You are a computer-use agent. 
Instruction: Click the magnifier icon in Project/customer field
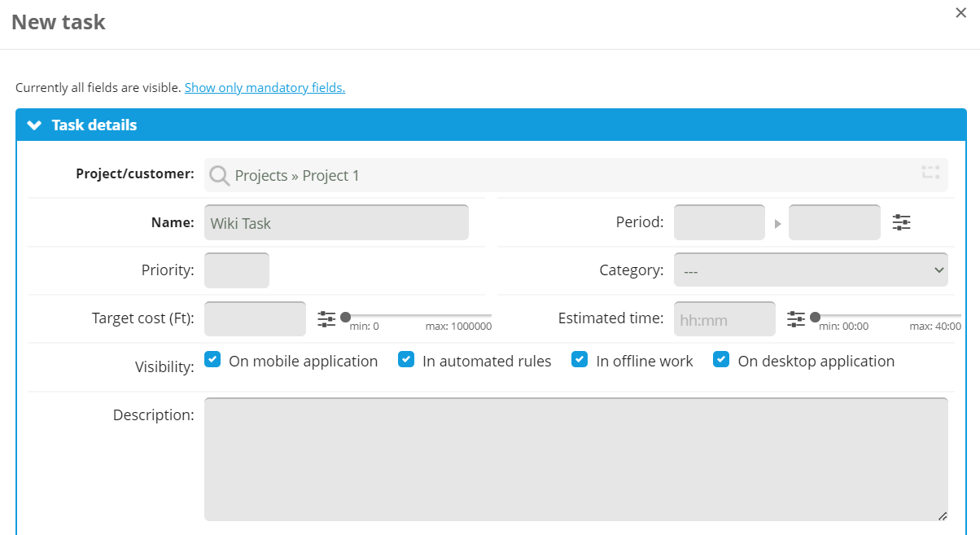pos(218,175)
